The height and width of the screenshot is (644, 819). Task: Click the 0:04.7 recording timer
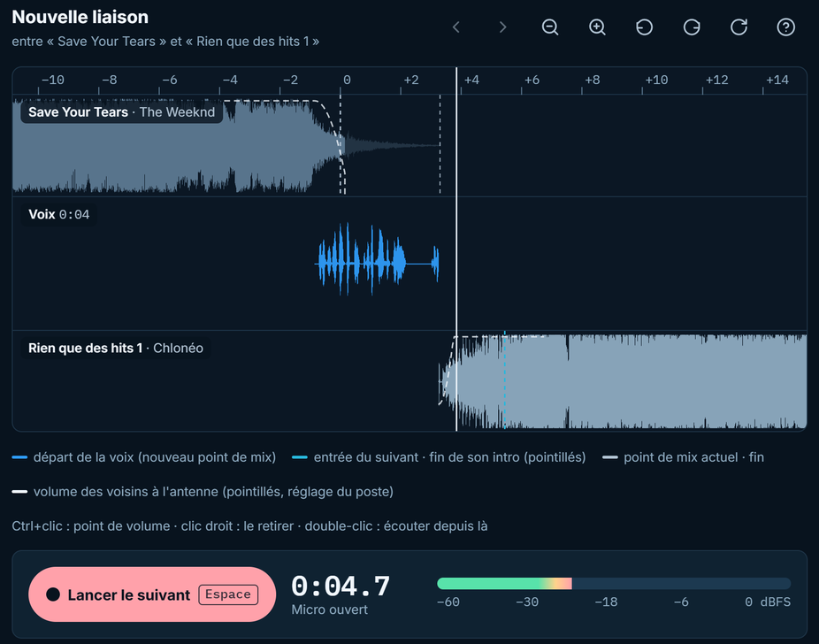(341, 586)
